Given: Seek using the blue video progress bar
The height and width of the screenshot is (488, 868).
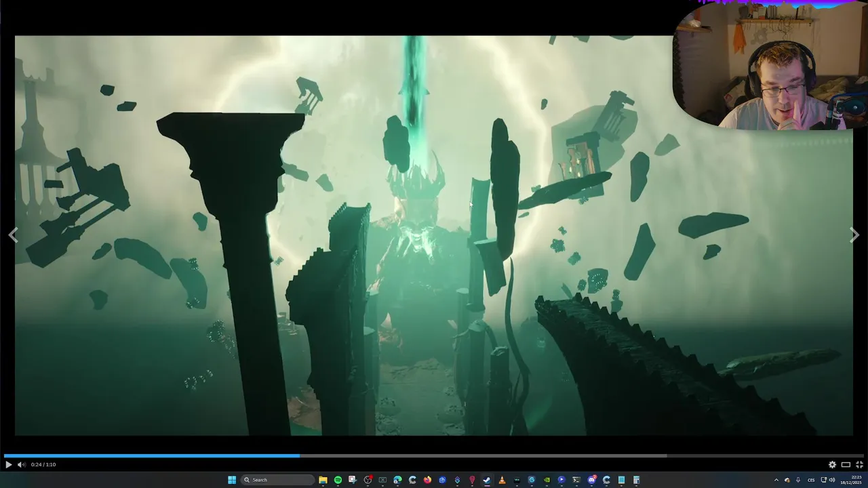Looking at the screenshot, I should tap(434, 455).
